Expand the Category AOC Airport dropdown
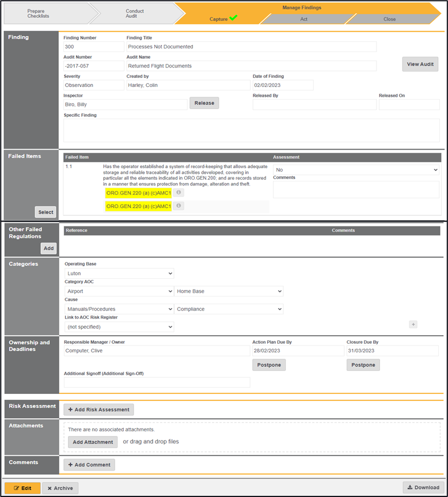 (x=119, y=291)
